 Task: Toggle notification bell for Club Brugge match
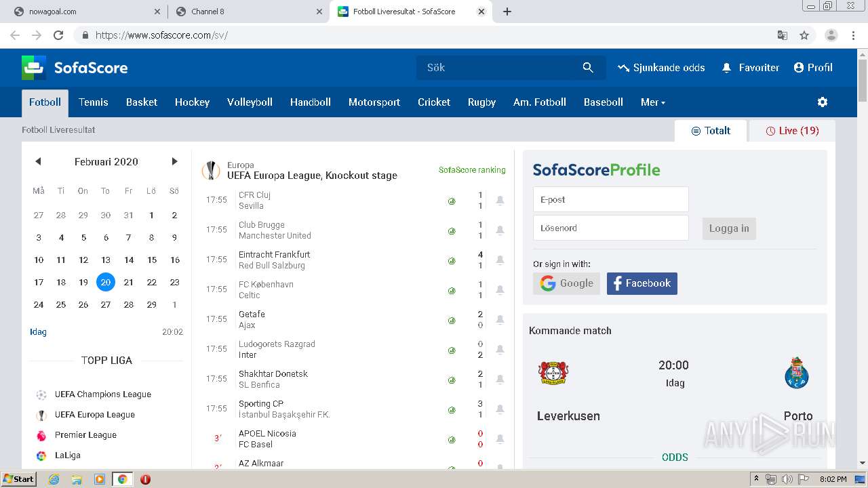click(x=500, y=230)
